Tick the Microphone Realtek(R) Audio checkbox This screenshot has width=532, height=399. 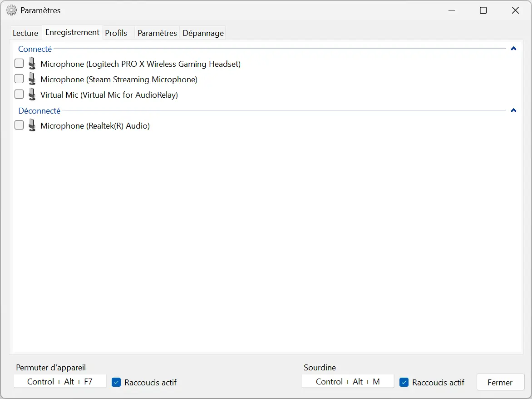(19, 125)
